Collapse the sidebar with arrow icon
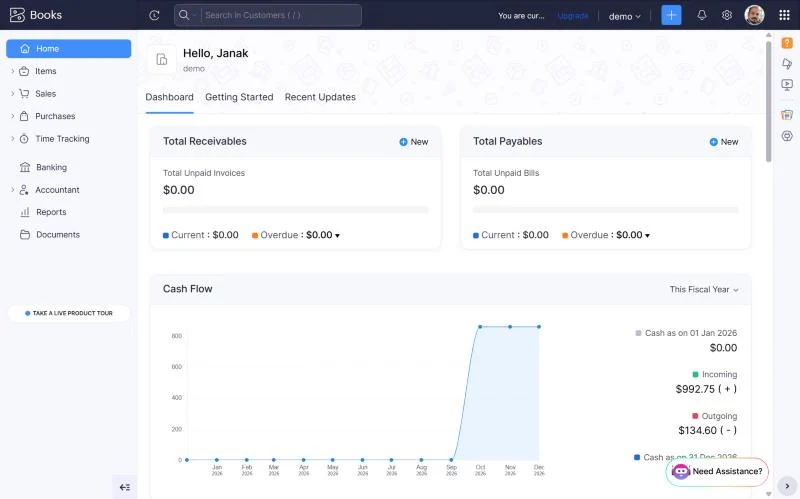Screen dimensions: 800x499 tap(124, 487)
